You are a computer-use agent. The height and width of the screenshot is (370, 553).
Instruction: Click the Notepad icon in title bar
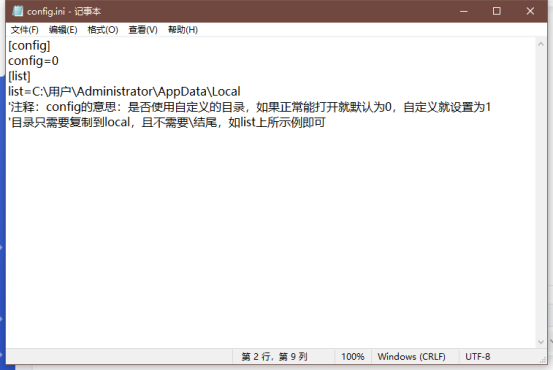click(x=17, y=11)
